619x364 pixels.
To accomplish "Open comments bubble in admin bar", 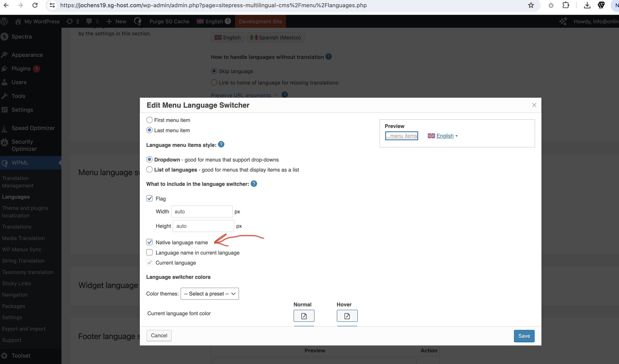I will click(93, 21).
